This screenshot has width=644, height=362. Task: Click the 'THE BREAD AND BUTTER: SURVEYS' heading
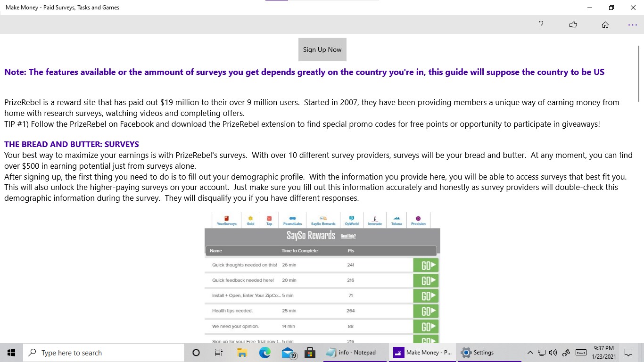point(72,144)
